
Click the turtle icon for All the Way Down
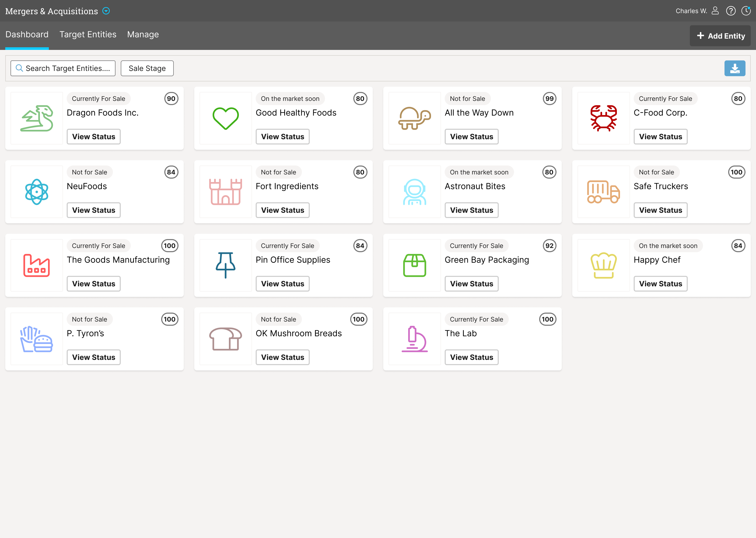click(x=414, y=118)
